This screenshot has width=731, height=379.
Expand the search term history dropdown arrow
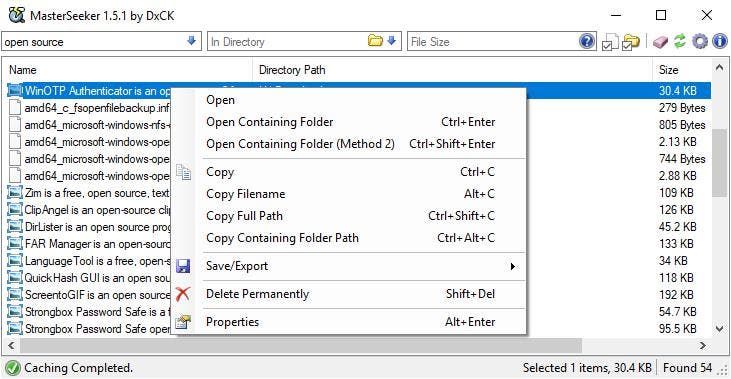click(191, 41)
